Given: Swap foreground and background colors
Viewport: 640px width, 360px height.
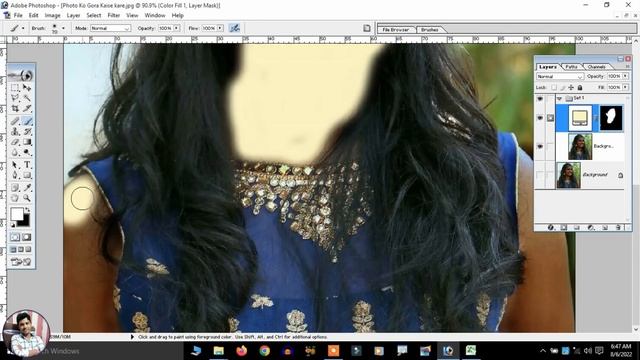Looking at the screenshot, I should point(27,210).
